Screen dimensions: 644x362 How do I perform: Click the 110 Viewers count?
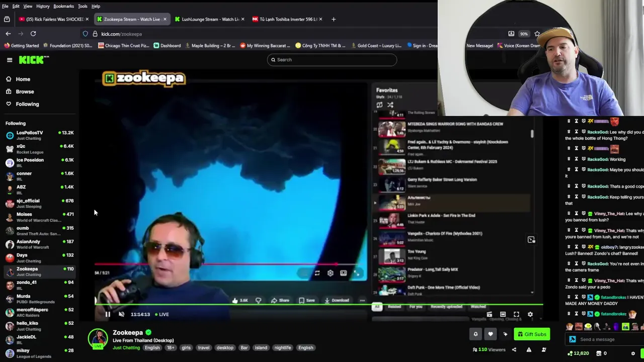[489, 349]
